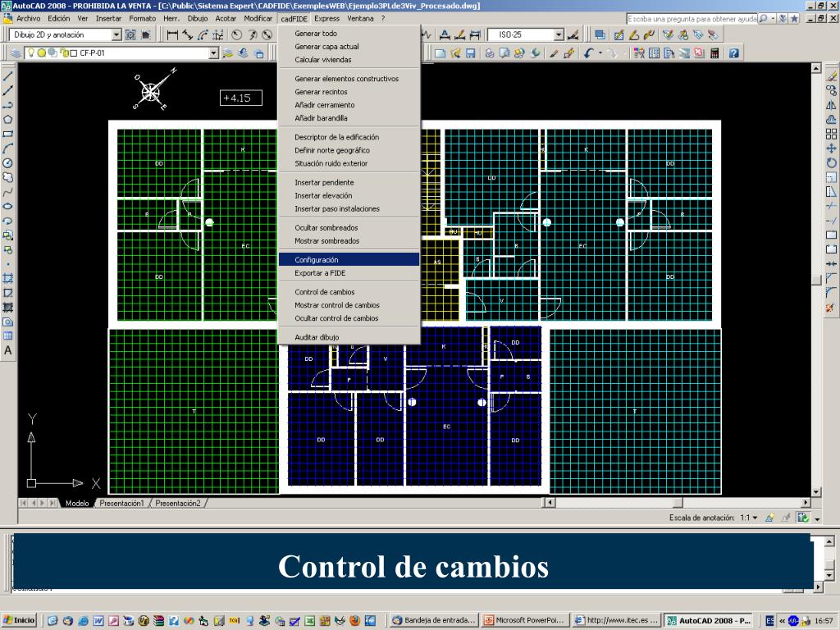Click the Match Properties brush icon
Image resolution: width=840 pixels, height=630 pixels.
point(554,53)
